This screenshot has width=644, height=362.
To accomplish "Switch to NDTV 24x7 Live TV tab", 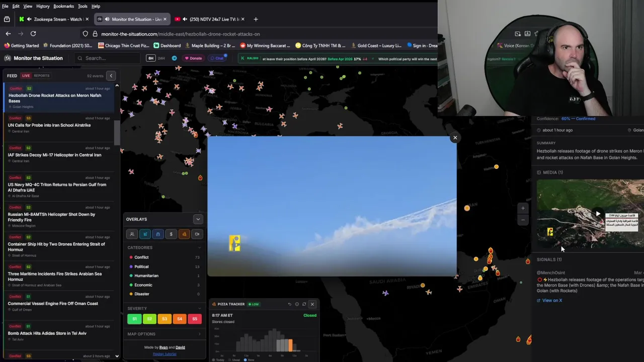I will [210, 19].
